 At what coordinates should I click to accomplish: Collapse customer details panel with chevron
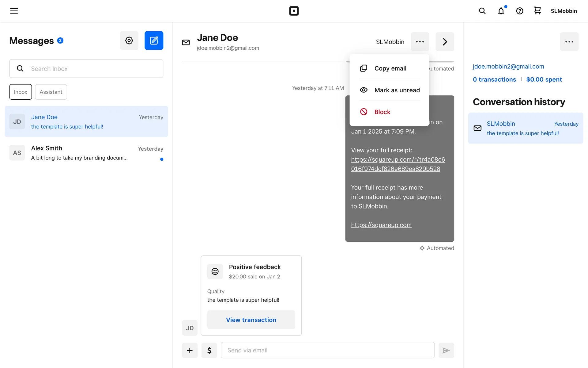click(x=445, y=42)
